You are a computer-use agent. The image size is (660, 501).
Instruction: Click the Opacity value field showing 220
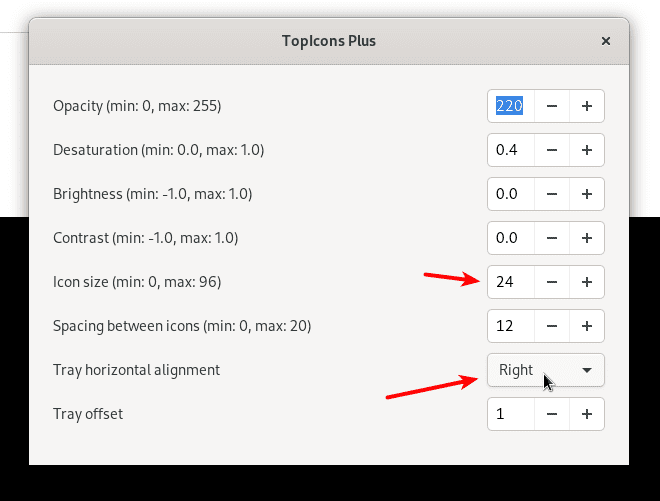tap(510, 106)
